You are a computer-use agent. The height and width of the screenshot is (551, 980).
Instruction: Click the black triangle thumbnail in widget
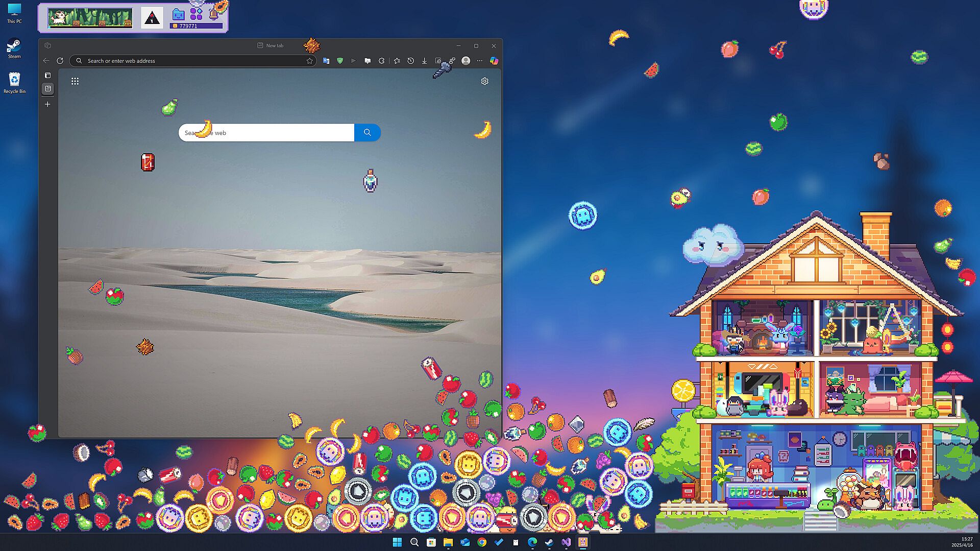pyautogui.click(x=152, y=18)
